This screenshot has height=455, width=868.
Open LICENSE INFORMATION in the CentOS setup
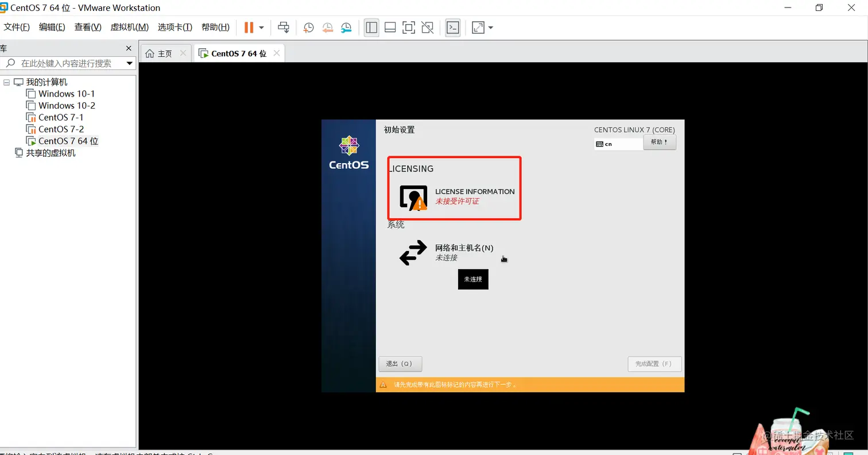457,196
